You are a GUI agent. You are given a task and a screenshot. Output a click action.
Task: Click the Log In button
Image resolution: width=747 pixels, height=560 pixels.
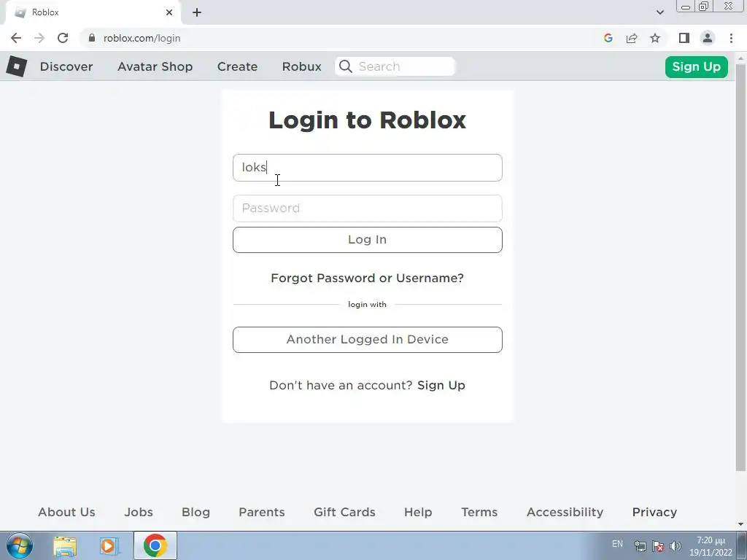click(368, 239)
